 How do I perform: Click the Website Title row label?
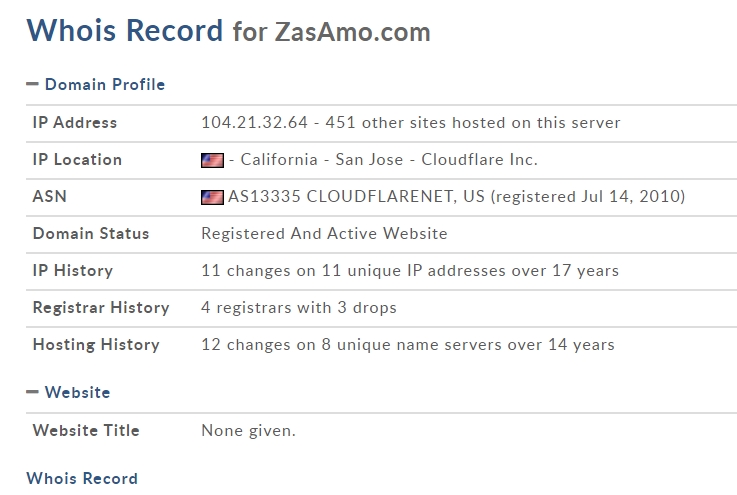pos(86,431)
